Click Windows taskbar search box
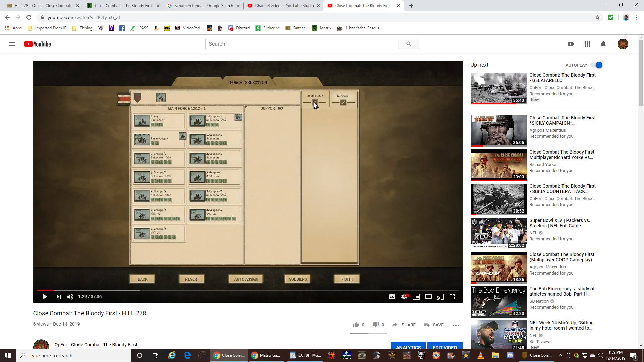Image resolution: width=644 pixels, height=362 pixels. [x=74, y=355]
